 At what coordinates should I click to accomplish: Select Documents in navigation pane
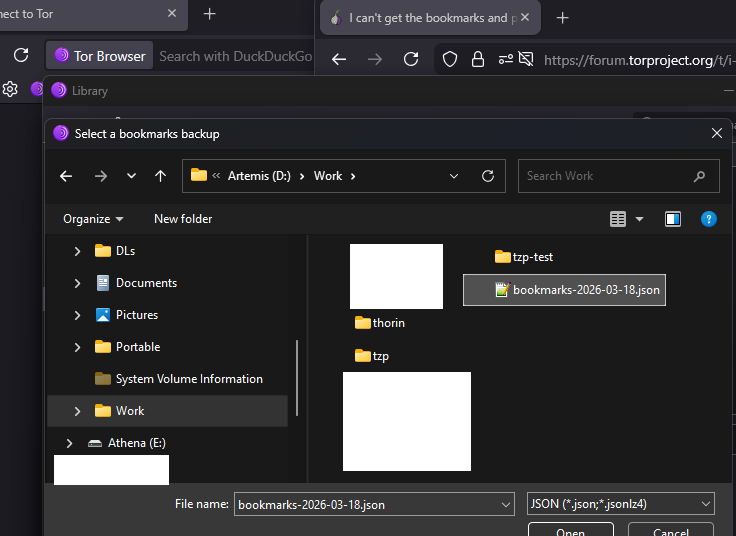click(x=137, y=283)
